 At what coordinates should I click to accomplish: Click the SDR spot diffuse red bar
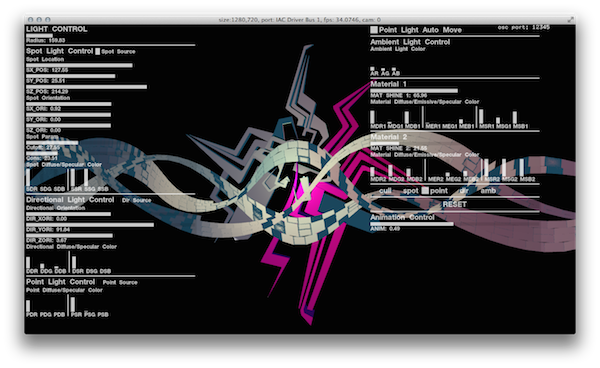[x=28, y=177]
